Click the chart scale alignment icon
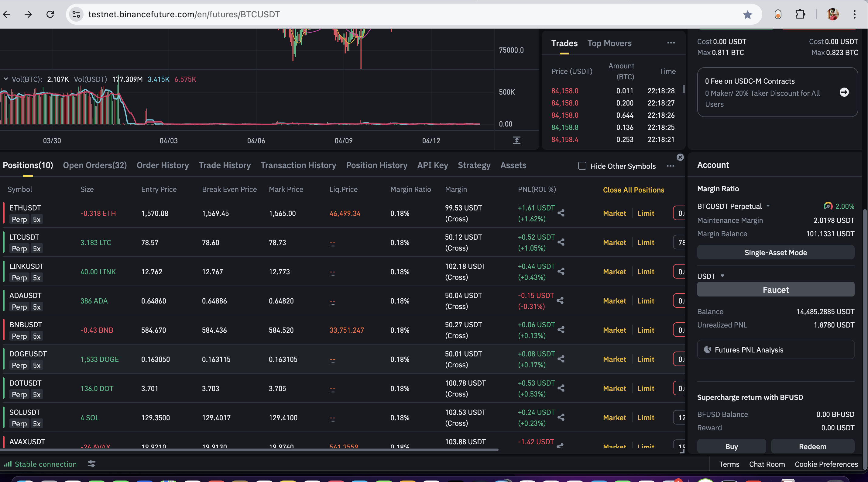 coord(516,140)
